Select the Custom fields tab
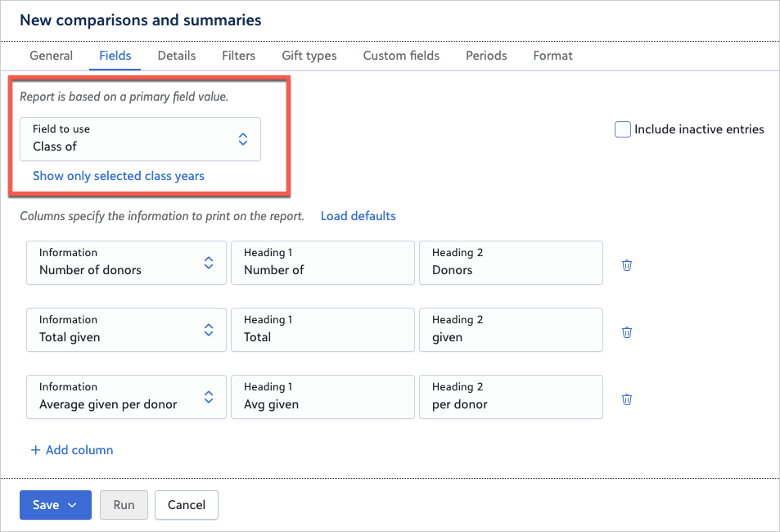 click(x=401, y=56)
